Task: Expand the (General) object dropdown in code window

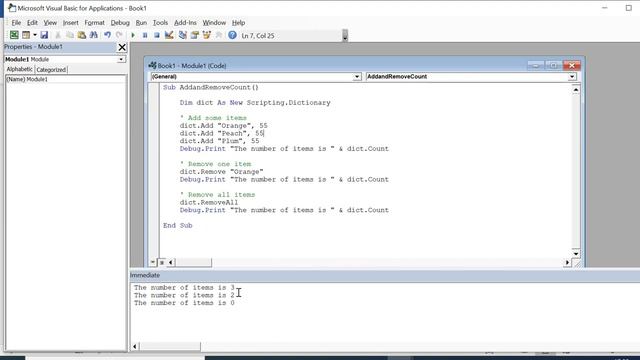Action: pos(357,76)
